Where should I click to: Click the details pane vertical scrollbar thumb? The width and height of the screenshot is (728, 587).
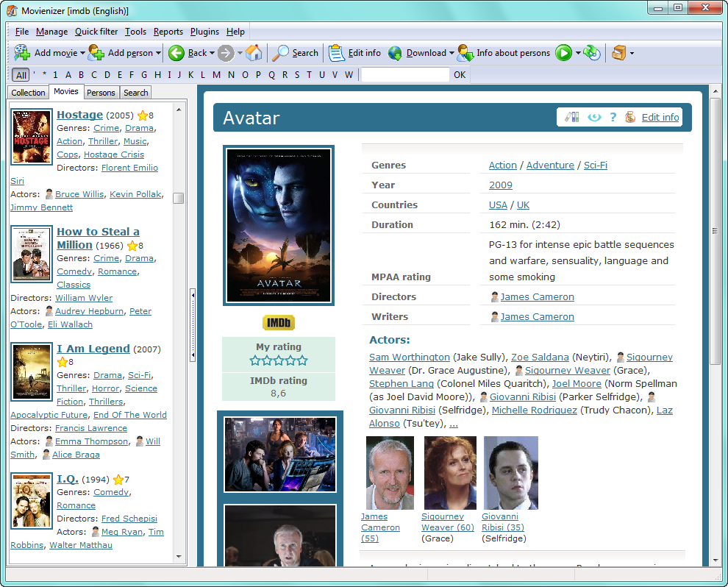pos(715,230)
